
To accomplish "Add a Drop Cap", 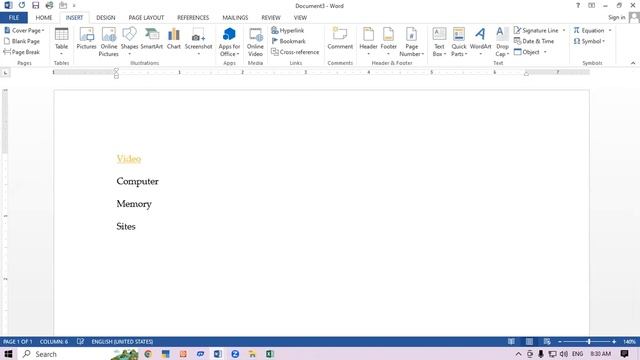I will click(x=502, y=42).
